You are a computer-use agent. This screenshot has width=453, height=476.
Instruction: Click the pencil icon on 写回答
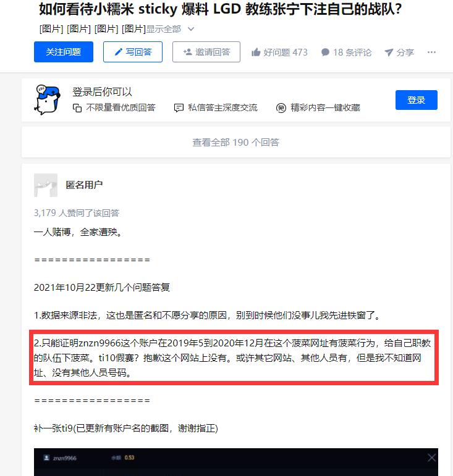pyautogui.click(x=119, y=52)
